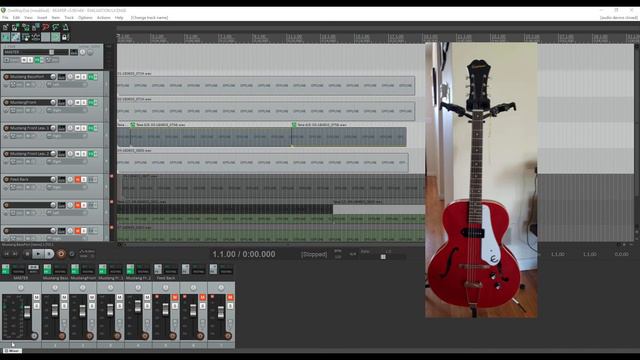Mute the MASTER strip in the mixer

pos(36,298)
